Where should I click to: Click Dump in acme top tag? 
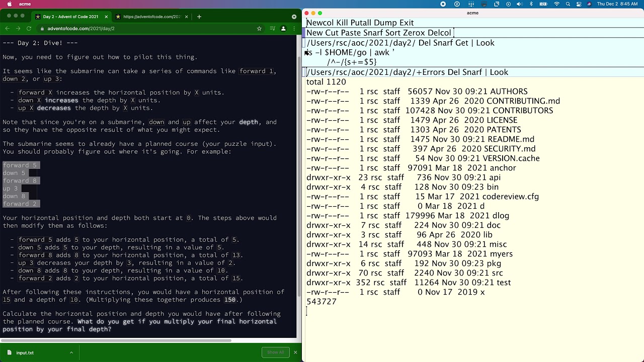[x=386, y=23]
